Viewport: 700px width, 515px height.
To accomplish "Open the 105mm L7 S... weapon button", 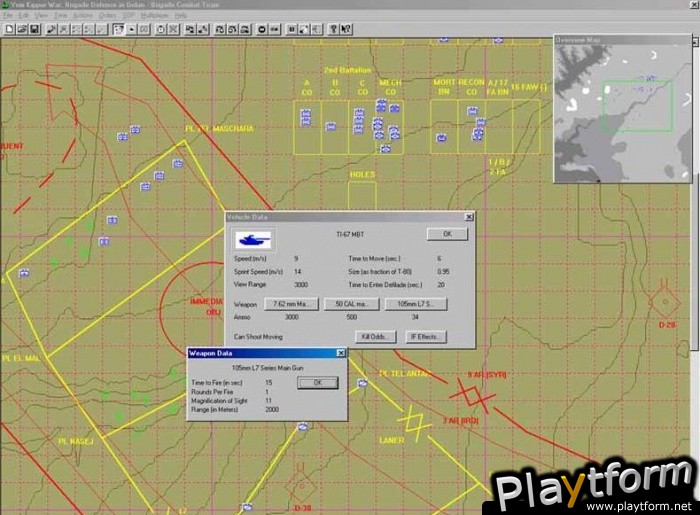I will [416, 304].
